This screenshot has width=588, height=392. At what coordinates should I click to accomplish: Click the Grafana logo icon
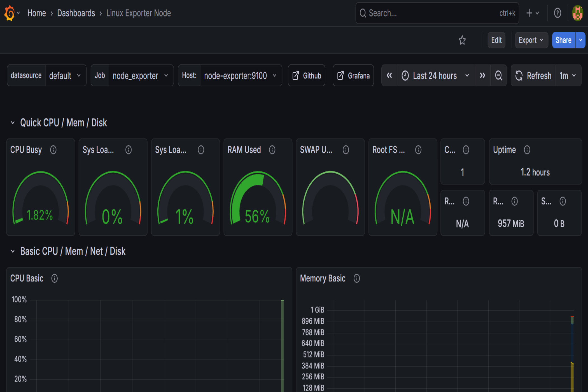(x=10, y=13)
